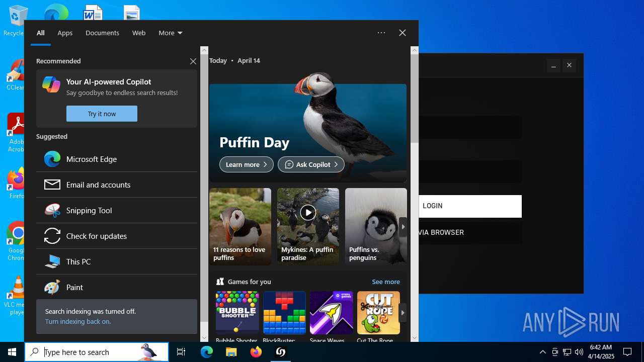
Task: Click scroll-down arrow of suggestions list
Action: (204, 338)
